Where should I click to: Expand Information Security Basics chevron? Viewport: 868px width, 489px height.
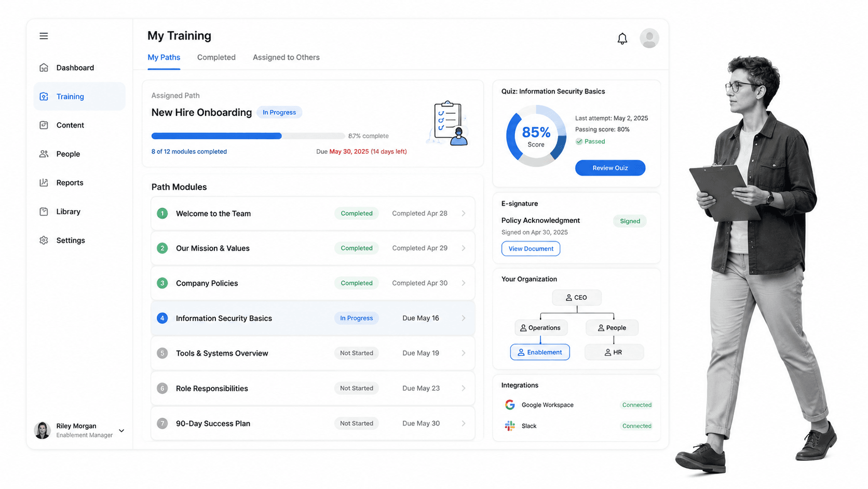coord(464,318)
